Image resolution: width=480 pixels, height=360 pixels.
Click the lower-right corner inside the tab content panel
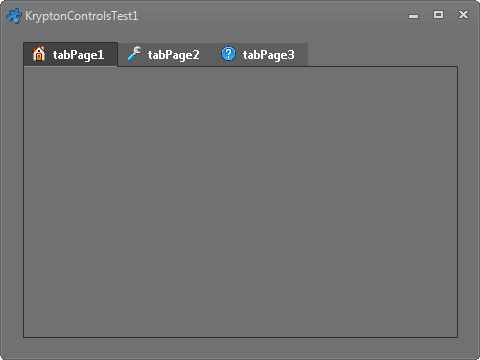click(450, 330)
